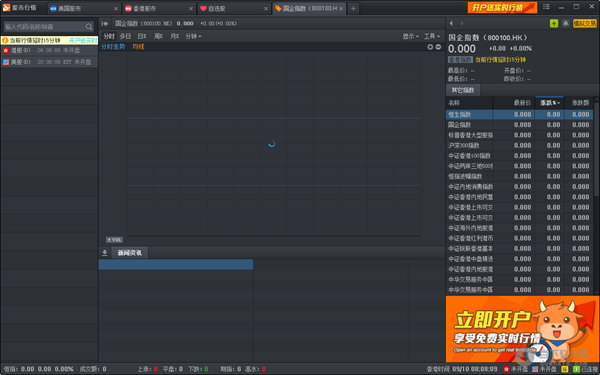Select the 中证内地消费指数 row

pos(519,187)
